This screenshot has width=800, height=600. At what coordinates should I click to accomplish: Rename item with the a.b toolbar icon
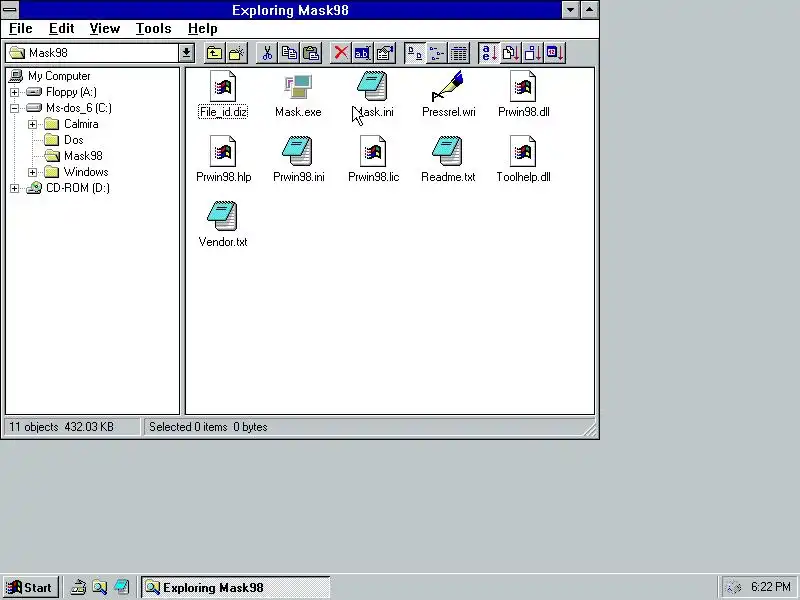pyautogui.click(x=362, y=53)
